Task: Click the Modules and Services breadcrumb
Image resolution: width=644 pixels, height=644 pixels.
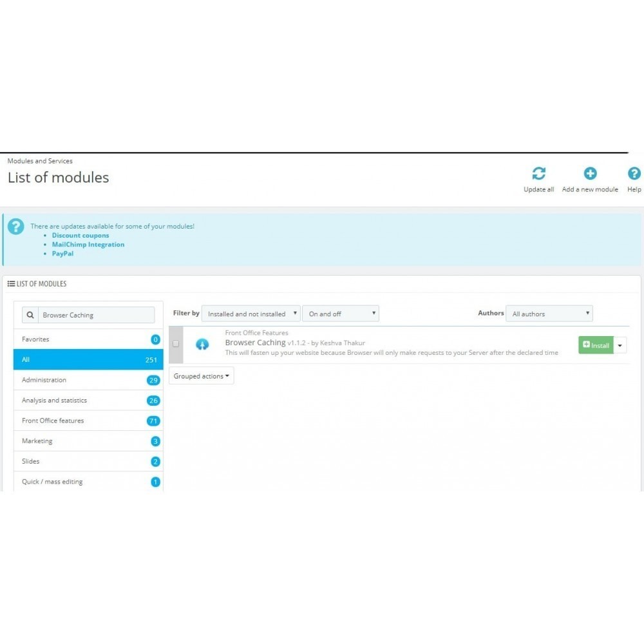Action: [x=40, y=161]
